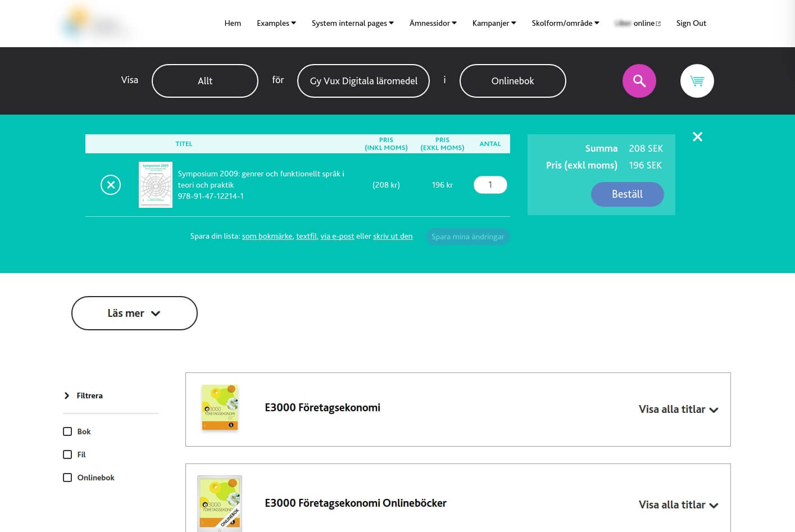
Task: Open the Kampanjer menu
Action: [494, 23]
